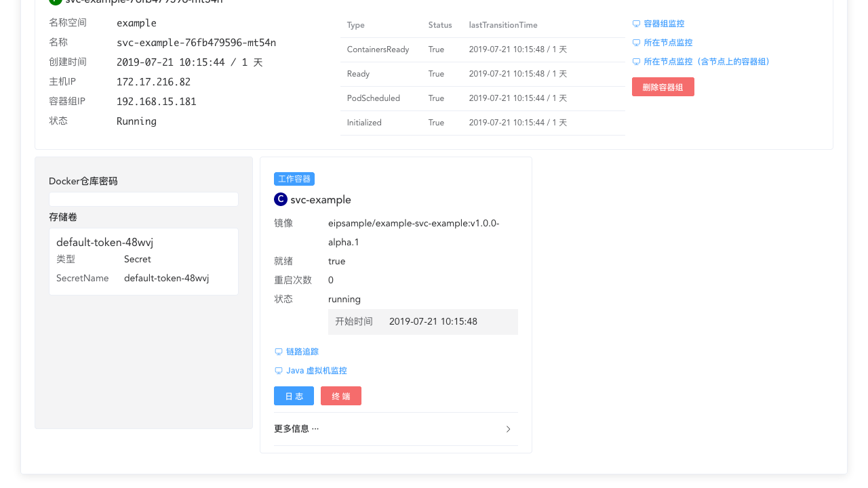Expand the 更多信息 section via its chevron
Screen dimensions: 868x488
[x=508, y=428]
